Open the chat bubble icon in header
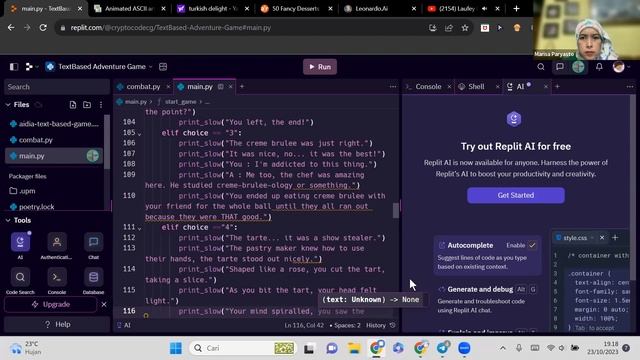640x360 pixels. (x=560, y=67)
